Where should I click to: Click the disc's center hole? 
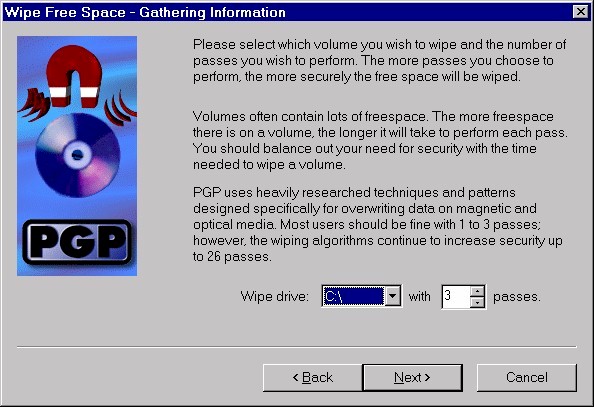pos(77,154)
